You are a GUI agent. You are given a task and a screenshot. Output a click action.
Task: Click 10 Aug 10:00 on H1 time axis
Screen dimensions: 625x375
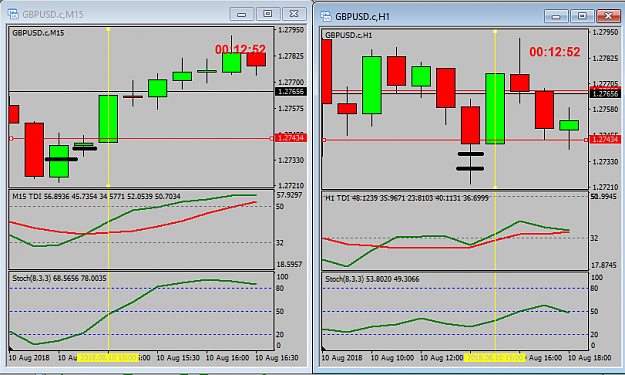tap(392, 358)
